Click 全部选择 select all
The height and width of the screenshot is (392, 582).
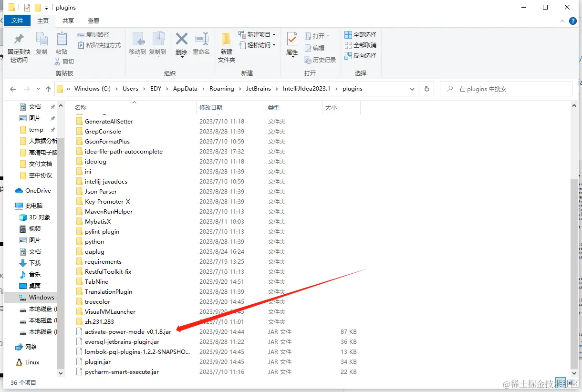coord(360,35)
